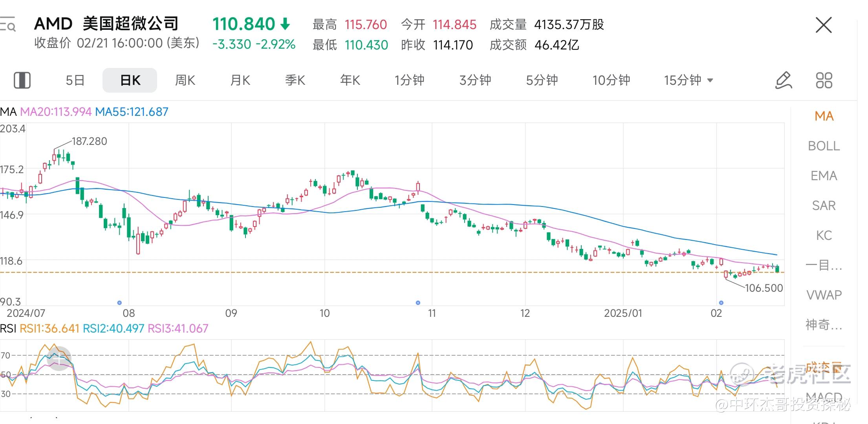868x424 pixels.
Task: Select the KC indicator
Action: [x=824, y=235]
